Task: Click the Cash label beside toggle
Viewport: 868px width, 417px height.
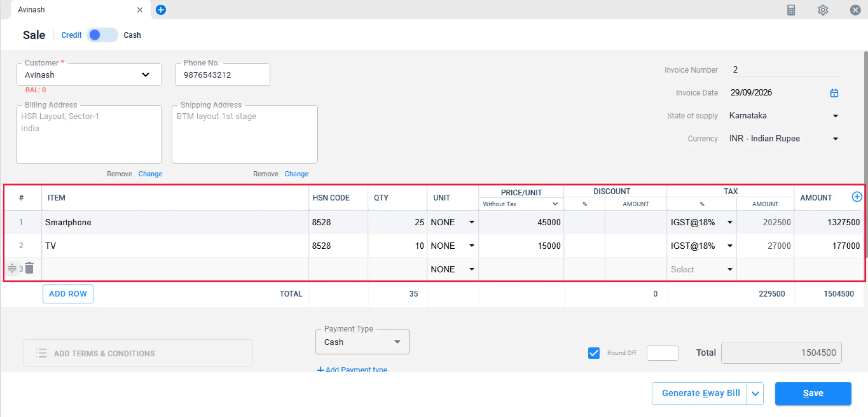Action: click(132, 35)
